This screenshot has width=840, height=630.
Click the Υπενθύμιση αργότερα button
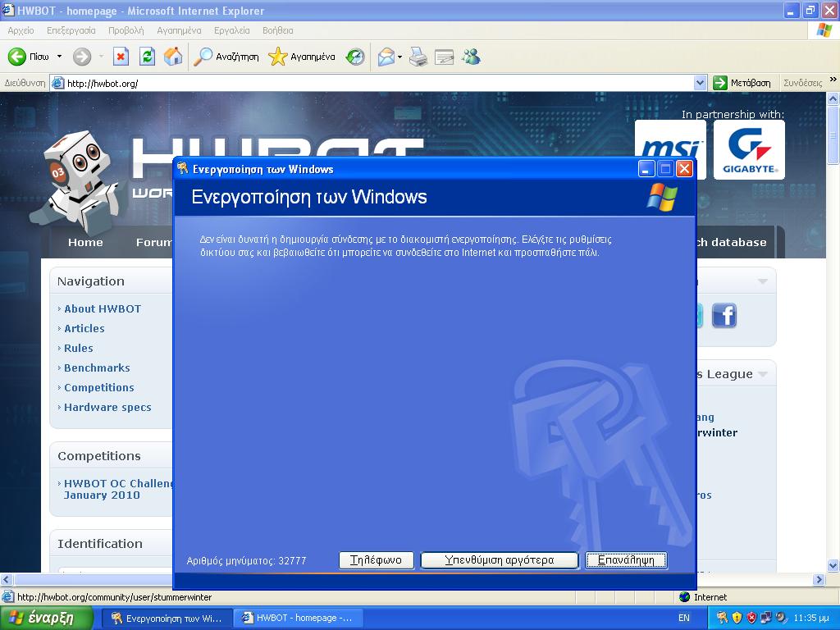[x=500, y=560]
